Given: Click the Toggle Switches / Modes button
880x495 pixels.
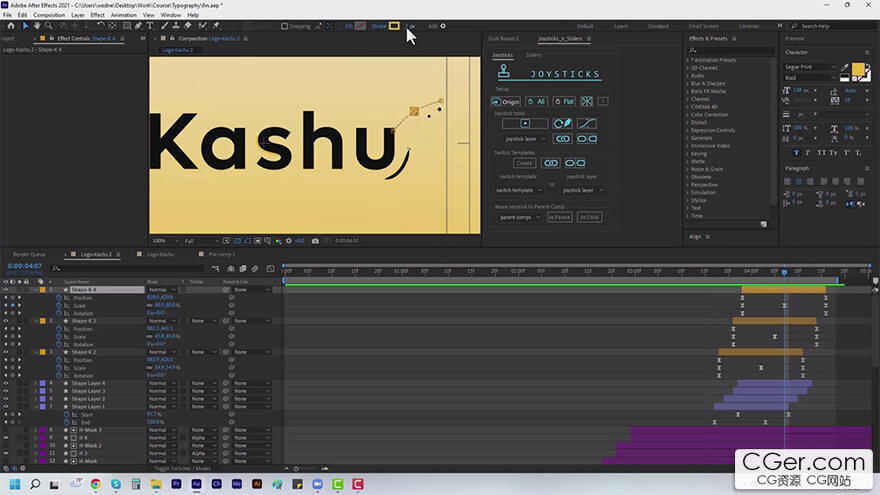Looking at the screenshot, I should [182, 468].
